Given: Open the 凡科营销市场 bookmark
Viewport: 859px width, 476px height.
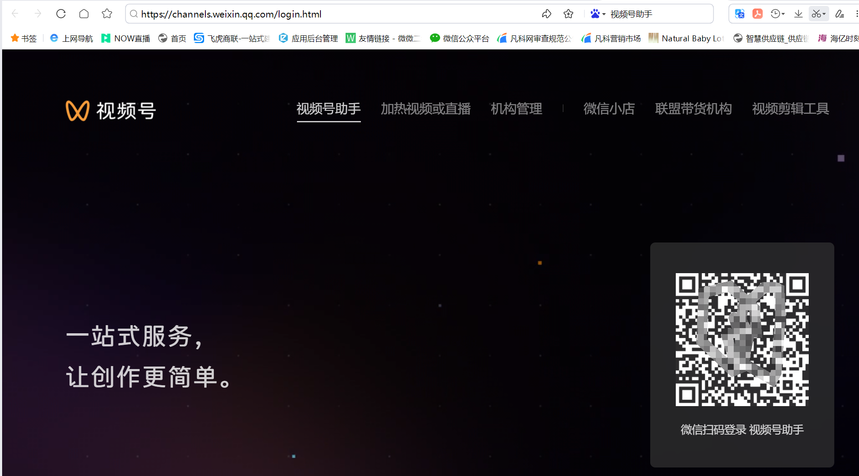Looking at the screenshot, I should pyautogui.click(x=611, y=38).
